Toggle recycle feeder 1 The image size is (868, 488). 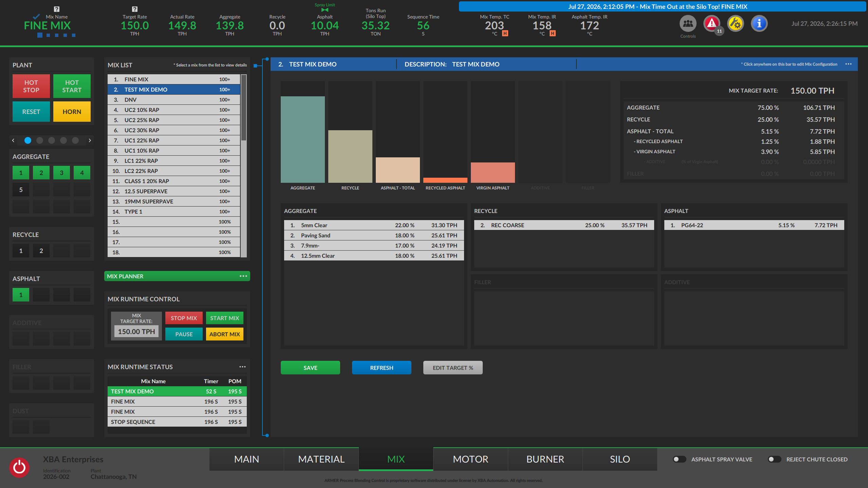tap(21, 251)
